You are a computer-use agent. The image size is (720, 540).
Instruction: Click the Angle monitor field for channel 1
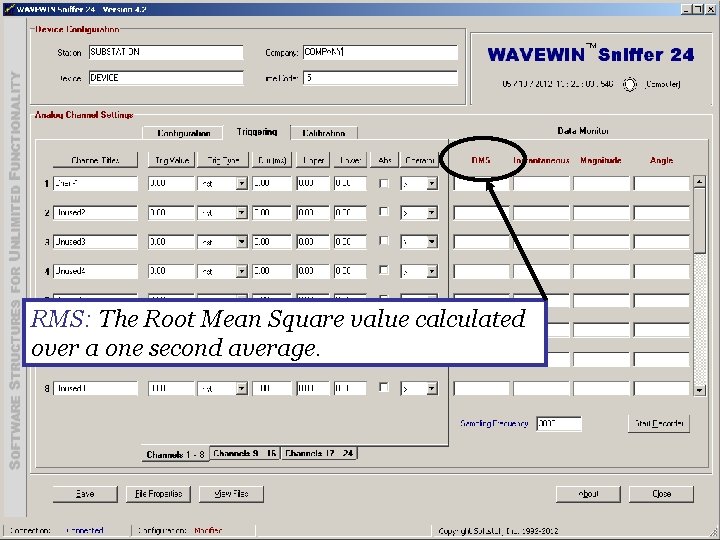click(662, 184)
